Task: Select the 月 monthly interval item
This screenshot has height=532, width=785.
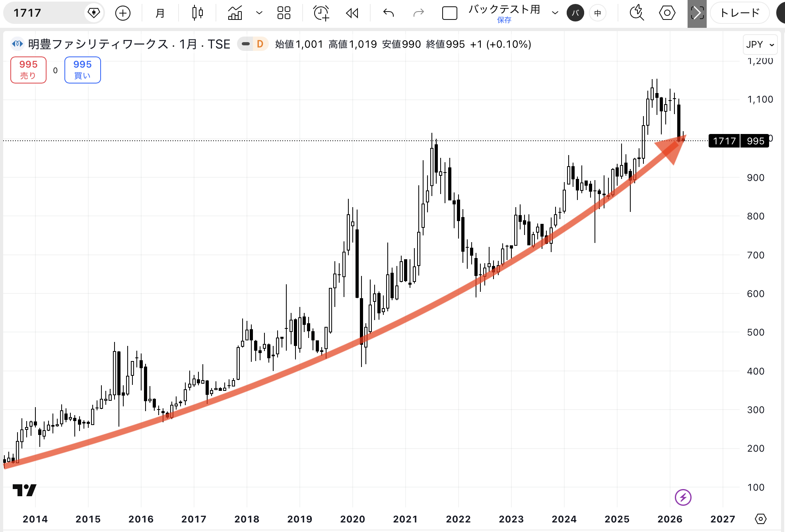Action: 160,13
